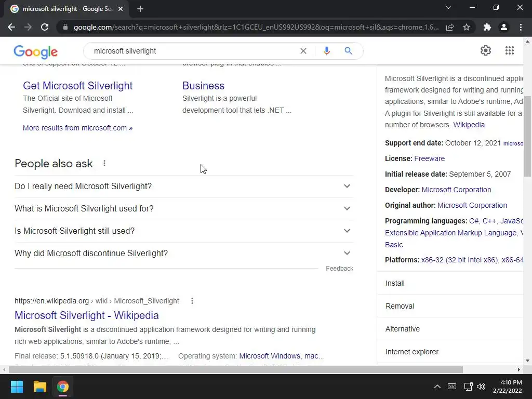Screen dimensions: 532x399
Task: Click Chrome icon in taskbar
Action: [x=63, y=387]
